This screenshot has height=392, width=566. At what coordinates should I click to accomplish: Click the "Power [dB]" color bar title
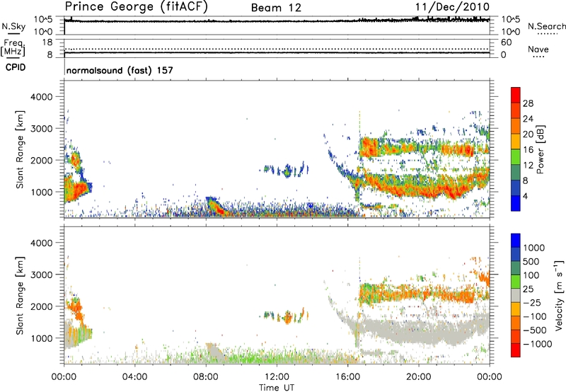(541, 149)
